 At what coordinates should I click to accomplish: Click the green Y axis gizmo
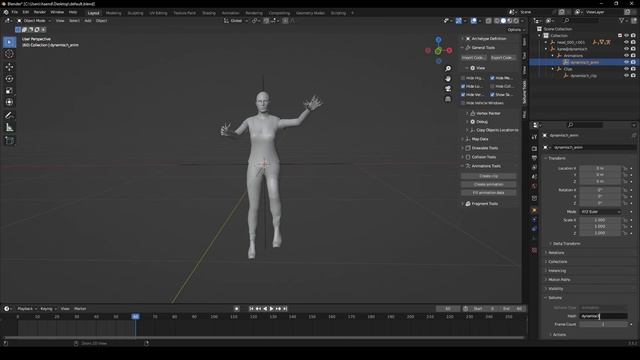[438, 51]
